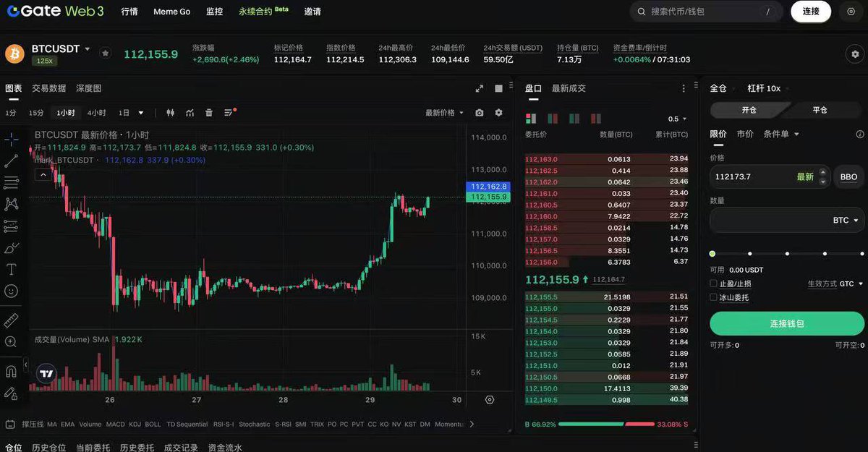Open the chart layout settings with red dot
Image resolution: width=868 pixels, height=452 pixels.
[229, 113]
